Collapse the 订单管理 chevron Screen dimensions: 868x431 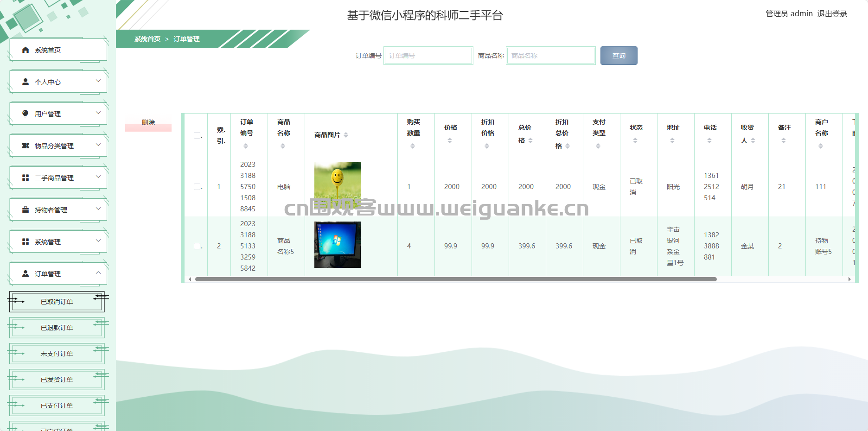pyautogui.click(x=98, y=273)
